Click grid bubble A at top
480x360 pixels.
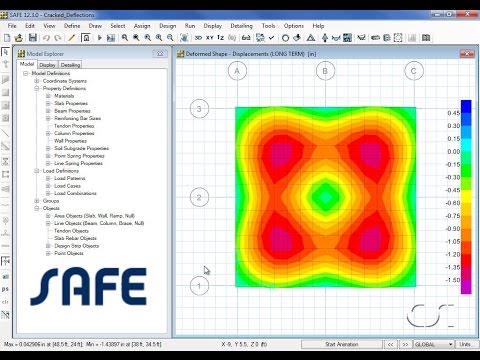coord(237,71)
